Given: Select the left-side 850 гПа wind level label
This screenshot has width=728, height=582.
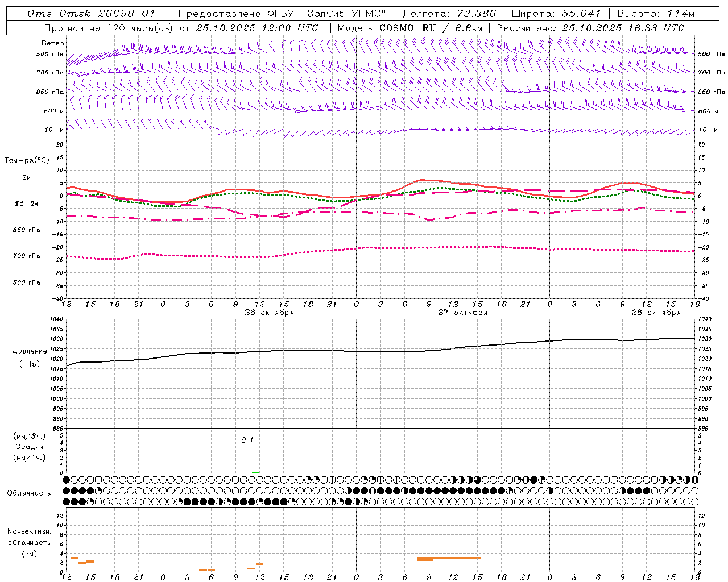Looking at the screenshot, I should click(50, 92).
